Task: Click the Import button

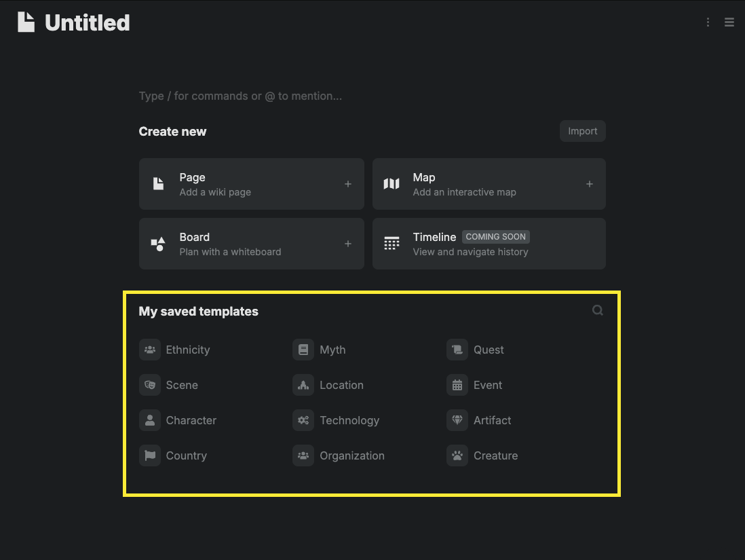Action: click(582, 131)
